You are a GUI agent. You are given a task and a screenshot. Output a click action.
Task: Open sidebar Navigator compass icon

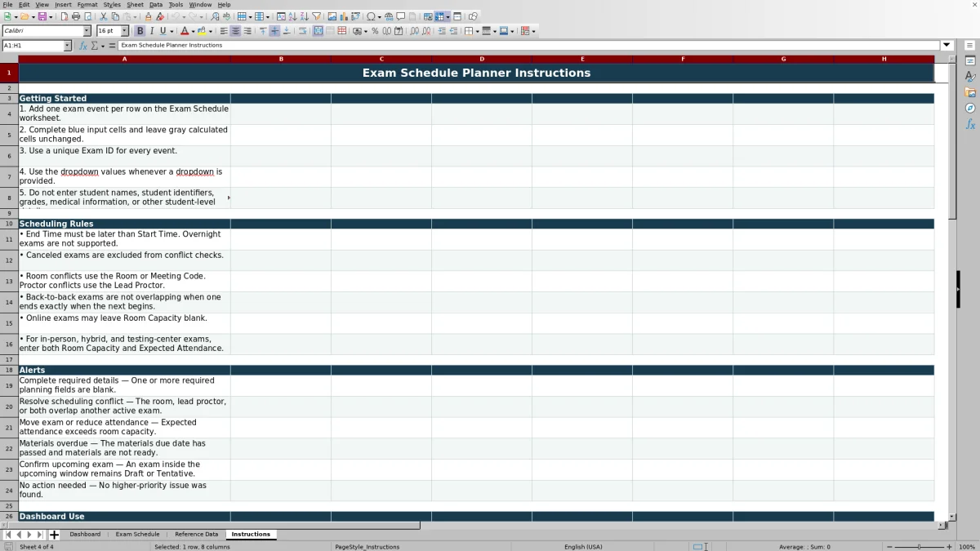[x=970, y=109]
